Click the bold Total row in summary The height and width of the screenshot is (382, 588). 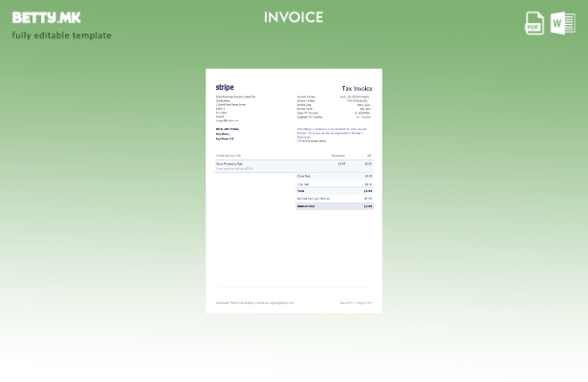pos(334,191)
